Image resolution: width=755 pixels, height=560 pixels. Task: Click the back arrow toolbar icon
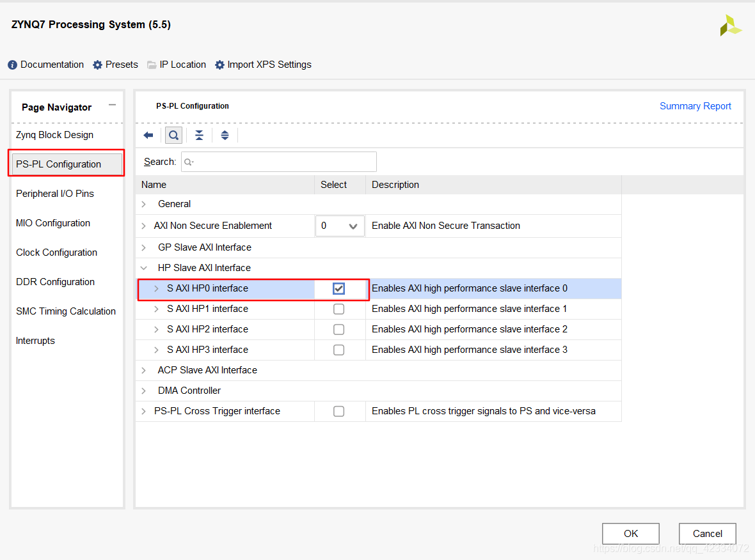tap(148, 135)
